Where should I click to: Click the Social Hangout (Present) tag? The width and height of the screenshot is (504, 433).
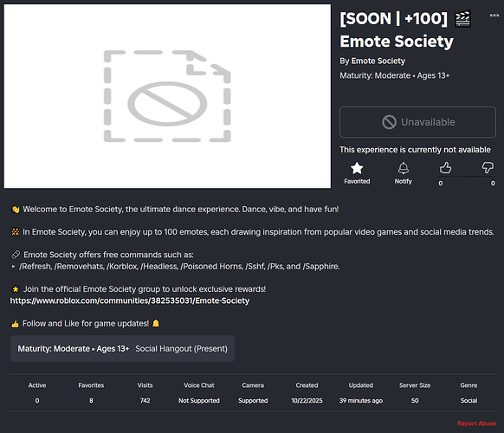click(181, 349)
